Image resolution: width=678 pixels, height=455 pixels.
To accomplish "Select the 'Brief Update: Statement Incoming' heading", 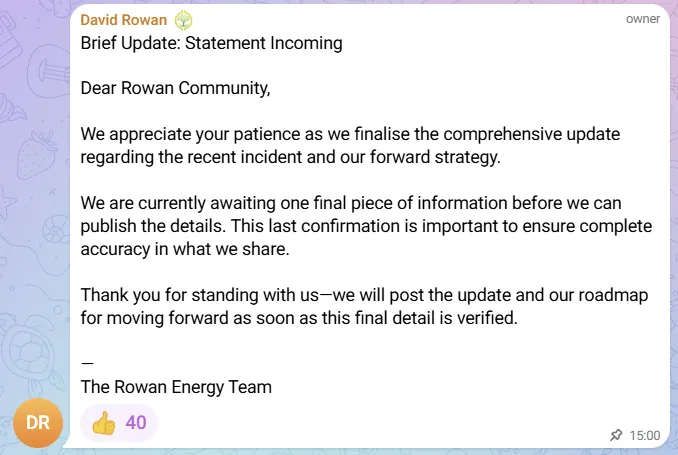I will pyautogui.click(x=211, y=43).
